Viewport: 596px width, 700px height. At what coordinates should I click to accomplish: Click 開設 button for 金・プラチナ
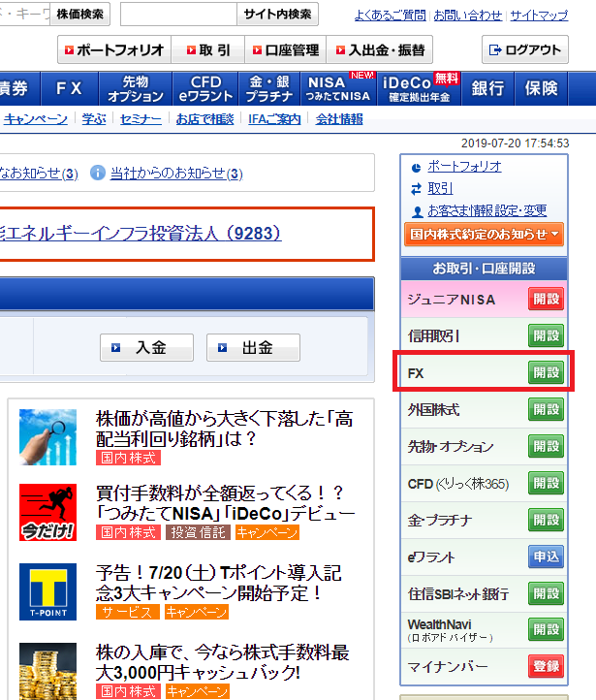[546, 520]
